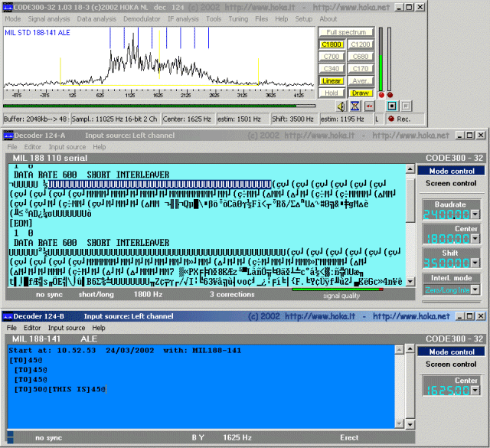Screen dimensions: 490x448
Task: Click Screen control in Decoder 124-B
Action: pyautogui.click(x=451, y=365)
